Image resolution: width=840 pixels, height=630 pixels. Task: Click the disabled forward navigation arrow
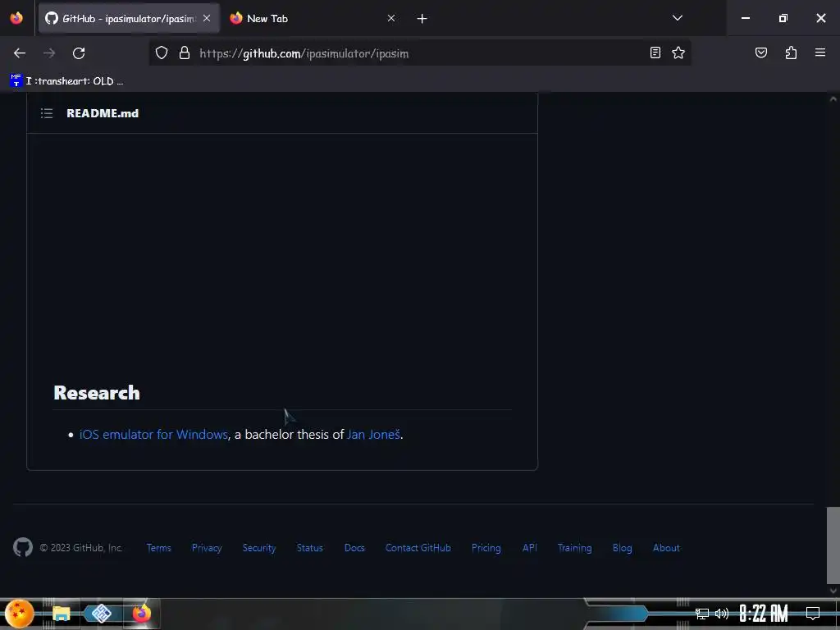49,53
